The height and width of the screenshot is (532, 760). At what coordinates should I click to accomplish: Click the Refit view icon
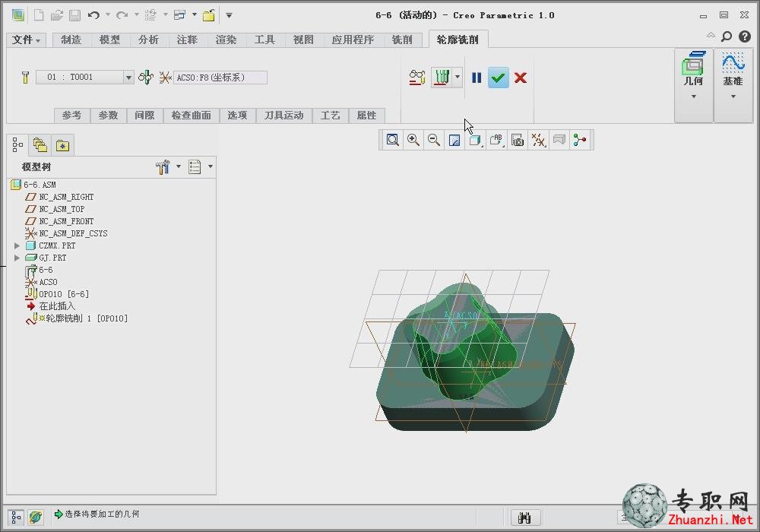coord(393,140)
